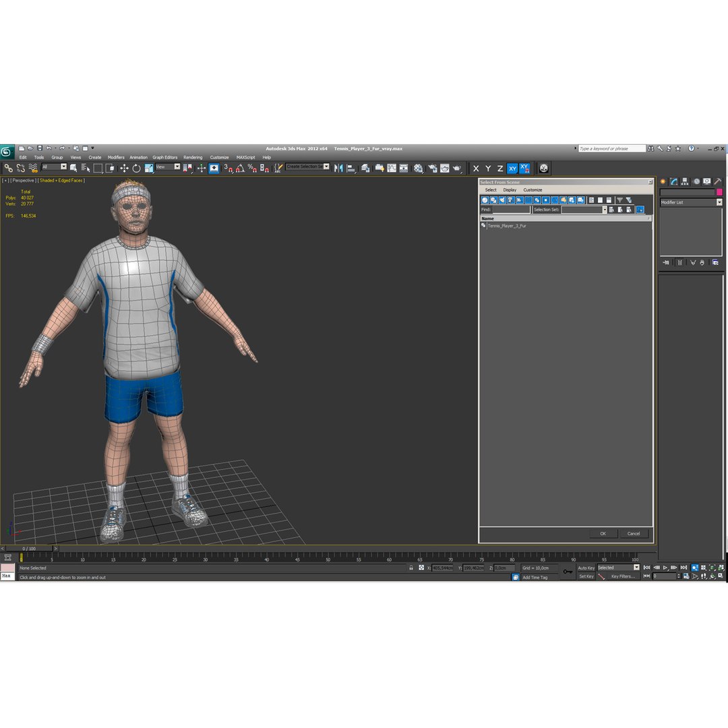Open the Layer Manager icon
This screenshot has height=728, width=728.
(x=366, y=168)
